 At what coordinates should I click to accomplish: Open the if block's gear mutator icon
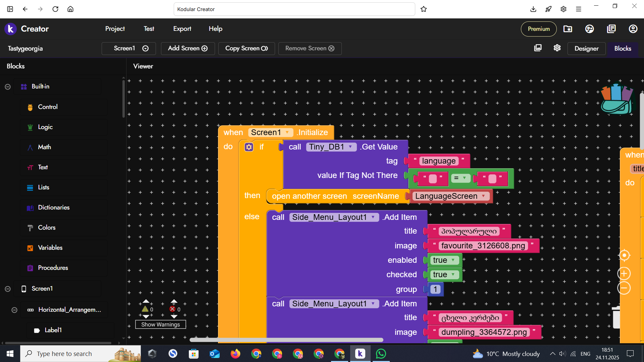click(249, 147)
